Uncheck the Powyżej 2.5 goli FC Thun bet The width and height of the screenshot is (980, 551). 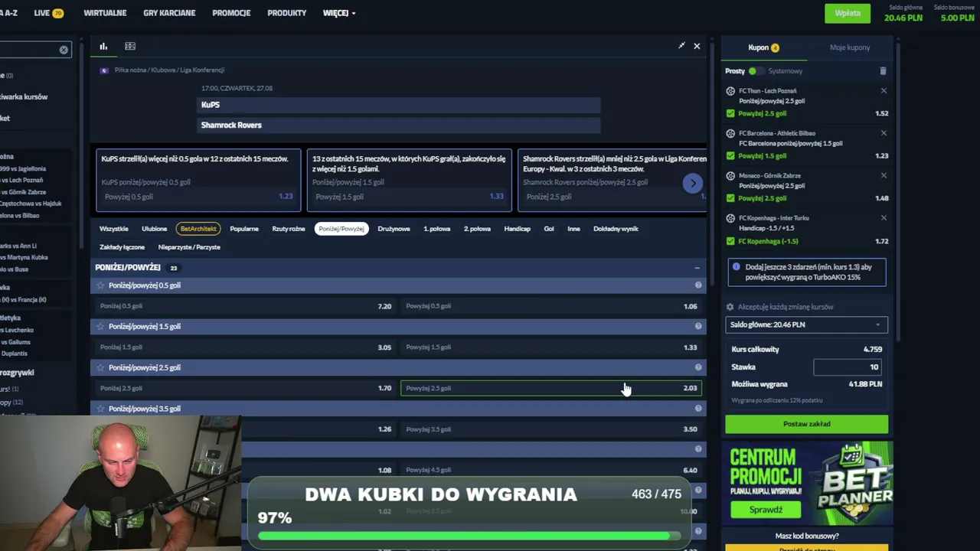(x=730, y=113)
